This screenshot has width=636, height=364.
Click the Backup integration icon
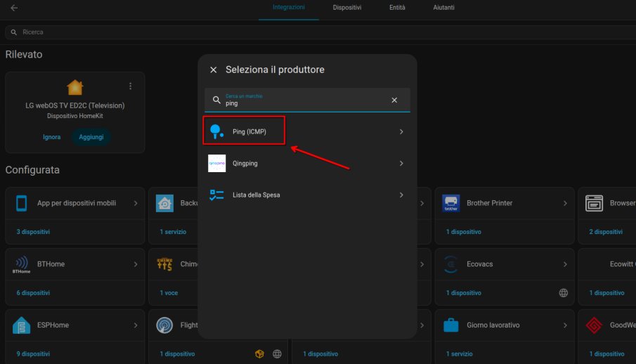point(164,203)
